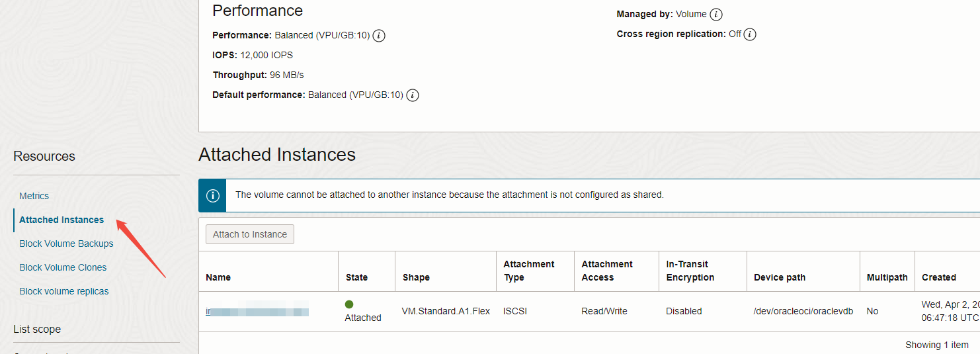This screenshot has width=980, height=354.
Task: Click the blue info banner icon
Action: [212, 196]
